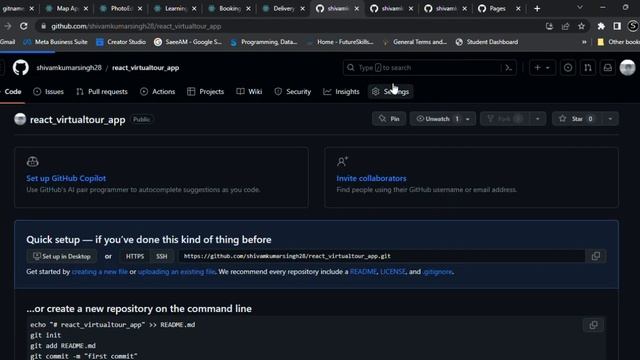Open the Pull requests icon in the header
The height and width of the screenshot is (360, 640).
point(588,68)
